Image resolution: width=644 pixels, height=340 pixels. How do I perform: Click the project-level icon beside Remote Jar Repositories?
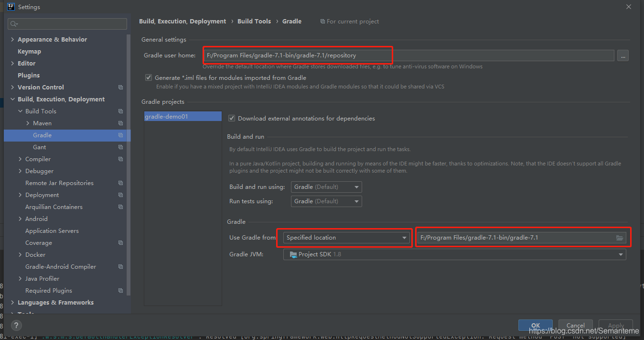click(x=120, y=183)
